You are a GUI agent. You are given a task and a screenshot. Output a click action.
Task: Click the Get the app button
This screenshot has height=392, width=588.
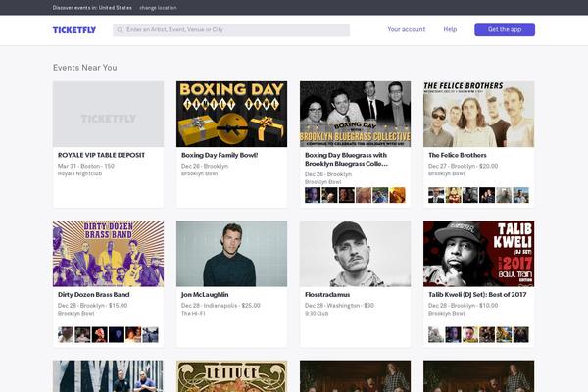[x=505, y=29]
